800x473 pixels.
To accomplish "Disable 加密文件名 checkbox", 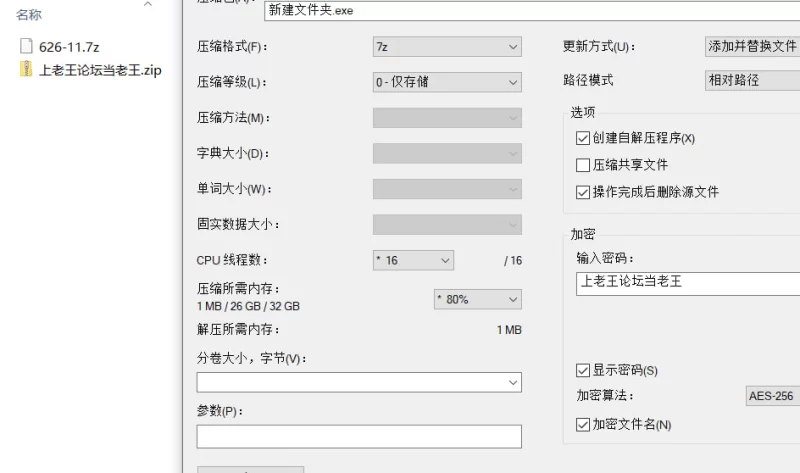I will pyautogui.click(x=583, y=425).
